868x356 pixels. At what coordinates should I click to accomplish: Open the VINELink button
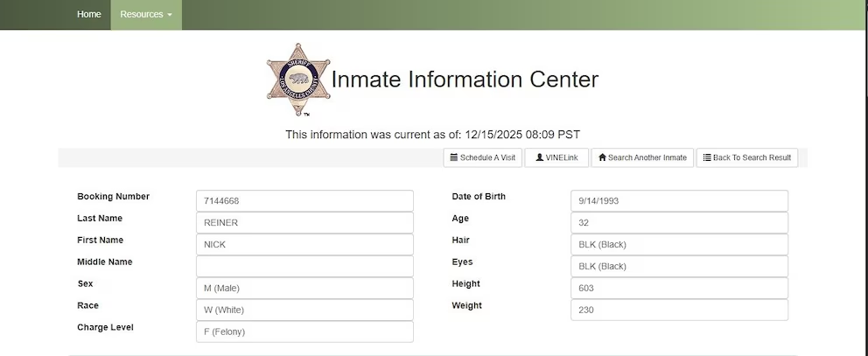[x=556, y=157]
